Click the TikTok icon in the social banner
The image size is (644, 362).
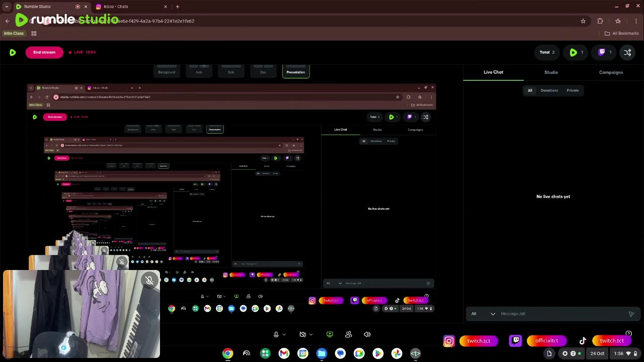[x=583, y=341]
